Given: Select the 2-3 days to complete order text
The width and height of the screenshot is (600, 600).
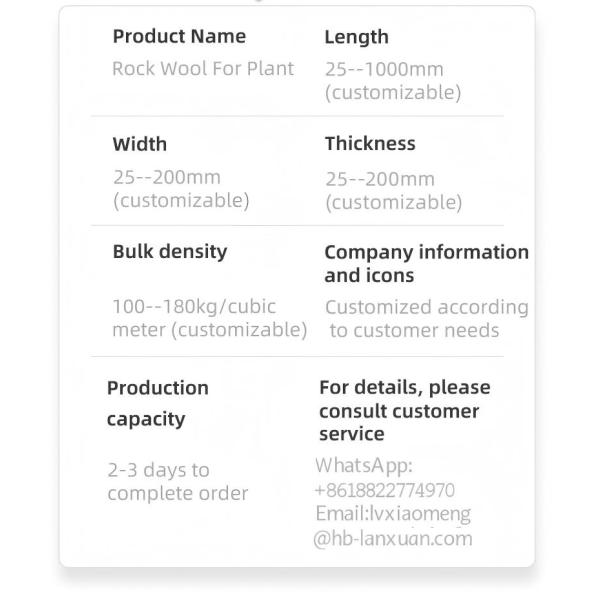Looking at the screenshot, I should [x=178, y=481].
